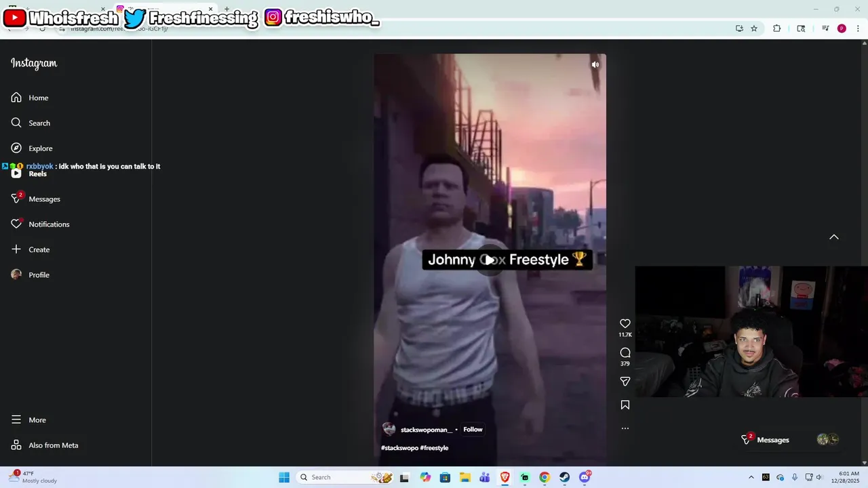Open the #stackswopo hashtag
Screen dimensions: 868x488
399,448
